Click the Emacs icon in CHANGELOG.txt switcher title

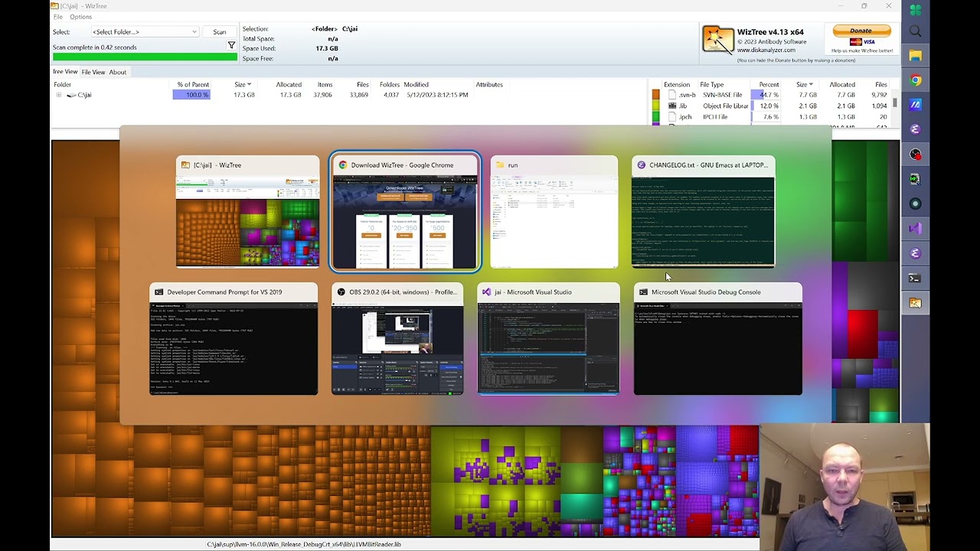642,165
